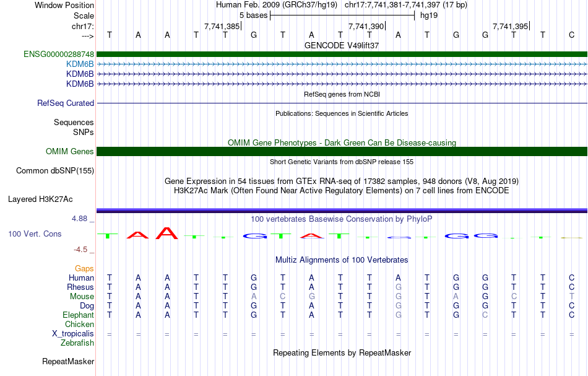
Task: Click the Scale label
Action: click(x=84, y=15)
